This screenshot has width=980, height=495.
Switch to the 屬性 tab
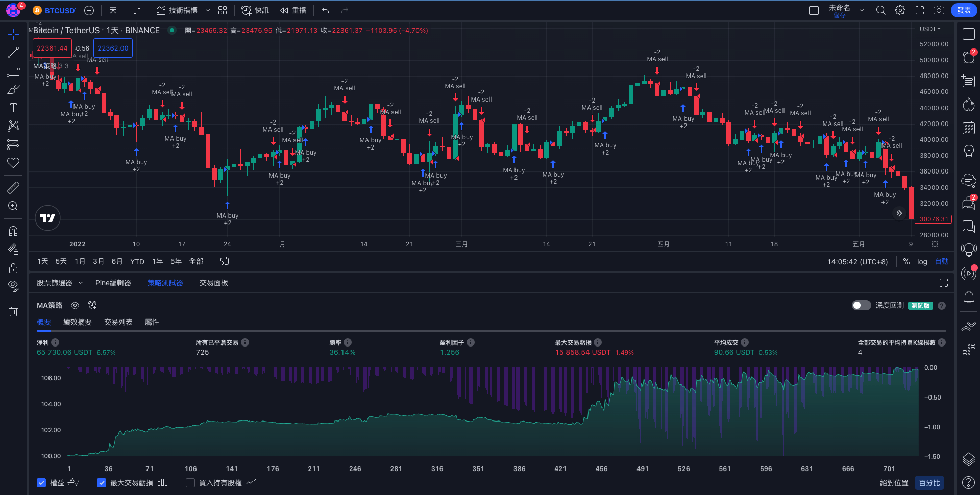click(x=152, y=322)
